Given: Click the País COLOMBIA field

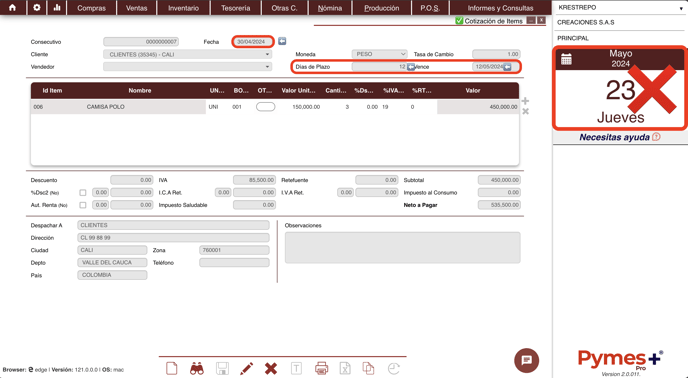Looking at the screenshot, I should click(112, 275).
